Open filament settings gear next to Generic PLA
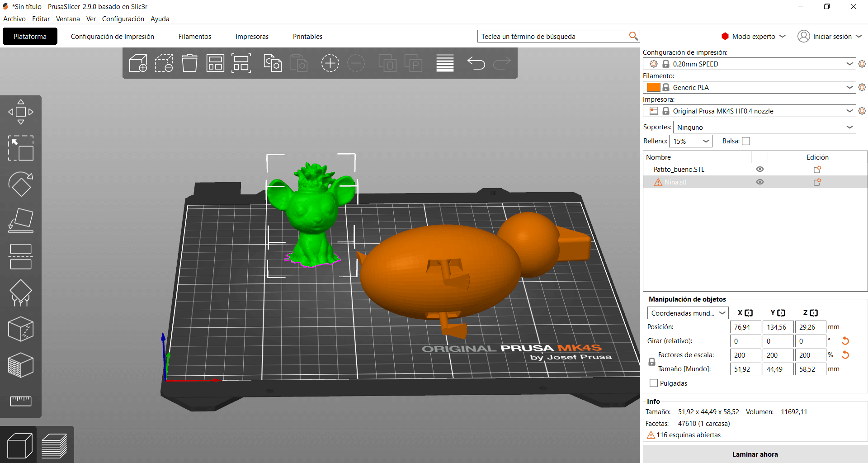This screenshot has width=868, height=463. pyautogui.click(x=862, y=87)
